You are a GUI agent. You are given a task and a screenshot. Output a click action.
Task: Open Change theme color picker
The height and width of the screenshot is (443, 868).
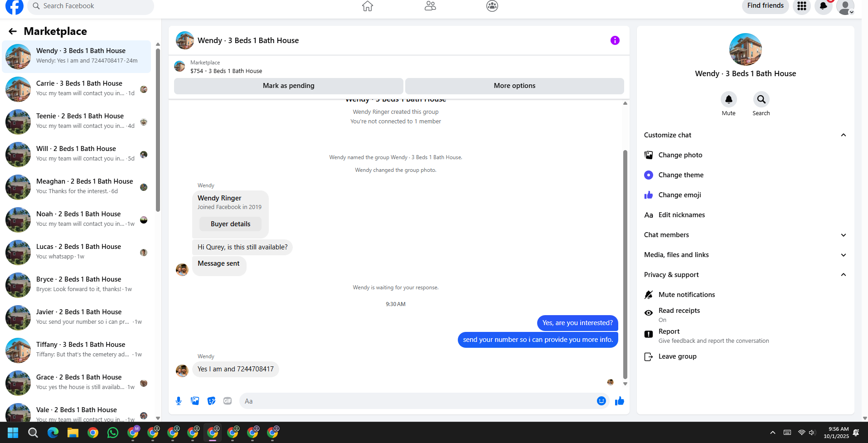coord(745,175)
